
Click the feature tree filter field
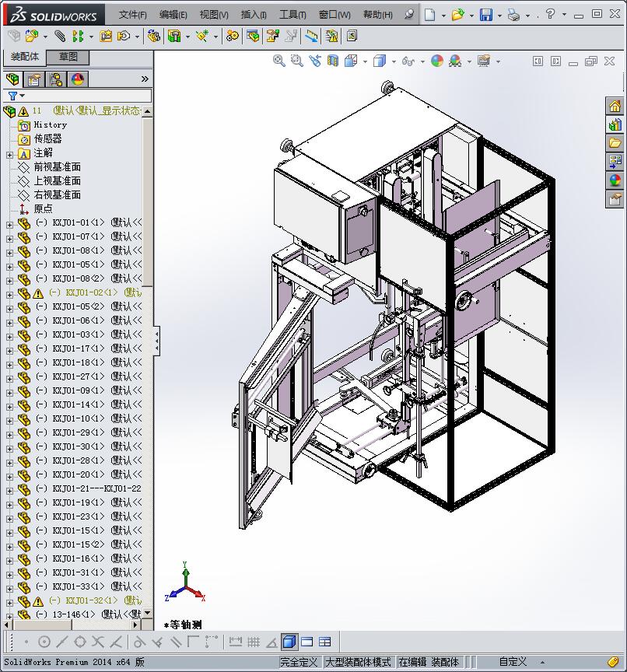click(78, 96)
